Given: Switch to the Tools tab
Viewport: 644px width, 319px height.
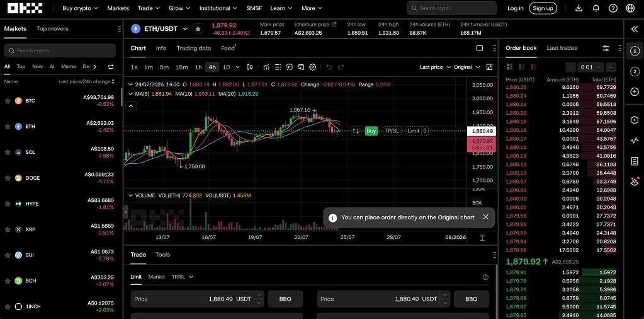Looking at the screenshot, I should point(162,255).
